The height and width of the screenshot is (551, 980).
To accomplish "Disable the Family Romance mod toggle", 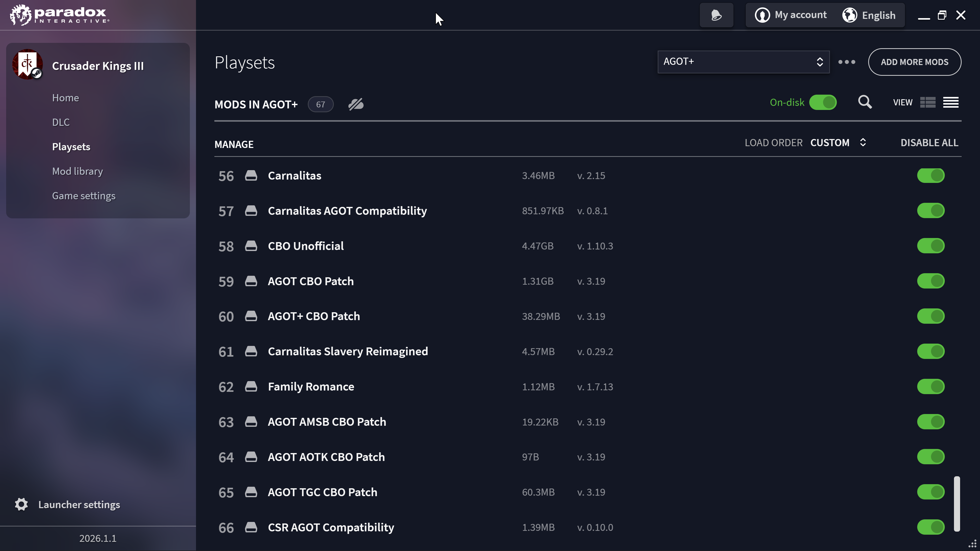I will coord(930,386).
